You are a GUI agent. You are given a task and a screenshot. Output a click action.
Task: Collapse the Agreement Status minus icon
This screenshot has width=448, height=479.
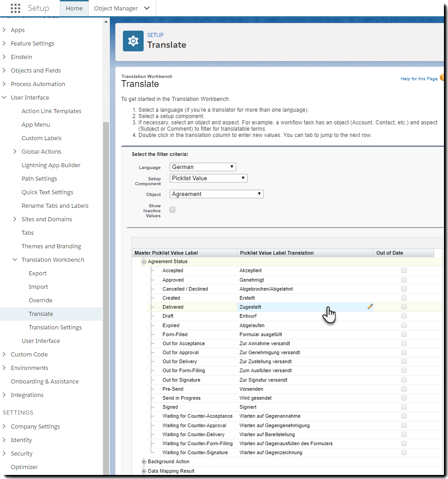pos(144,261)
